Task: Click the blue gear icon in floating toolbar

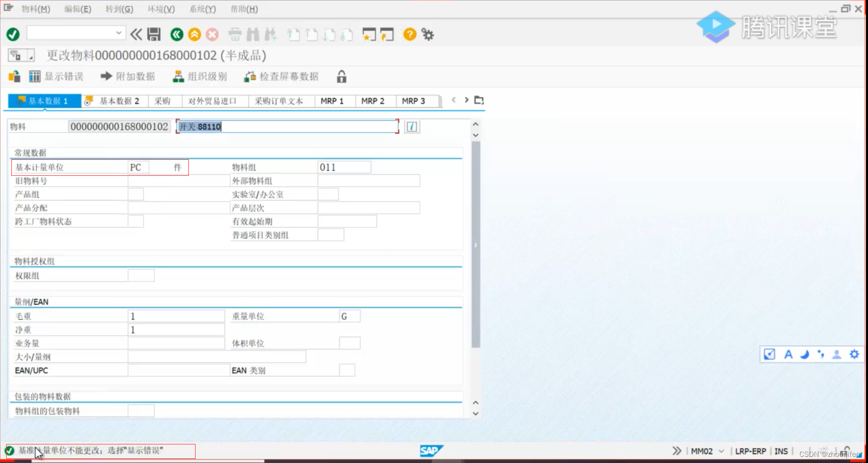Action: coord(854,354)
